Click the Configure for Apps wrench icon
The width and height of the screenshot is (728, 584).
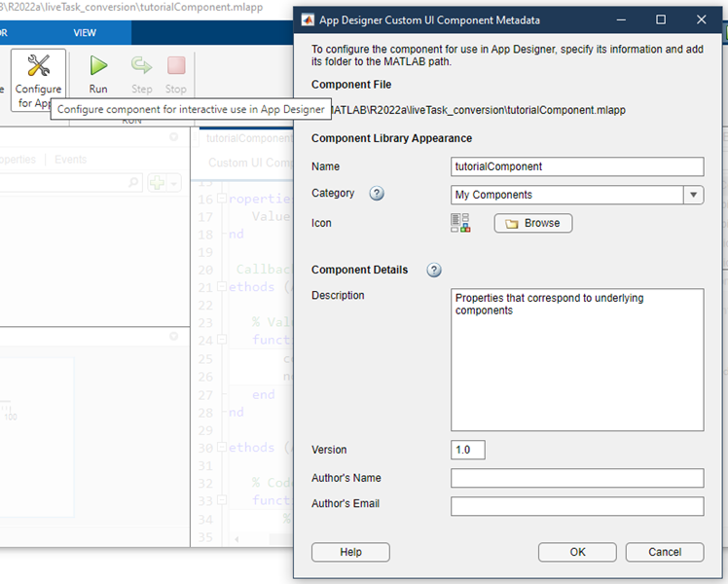38,65
